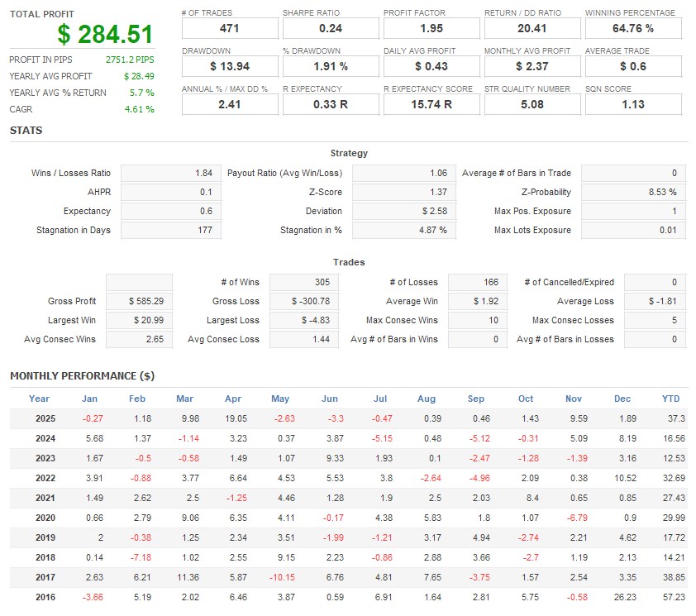Click the CAGR value 4.61 %
The image size is (696, 616).
tap(140, 109)
